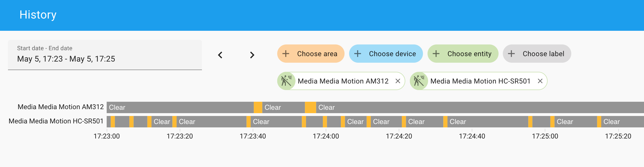Go to previous time range arrow
Viewport: 644px width, 167px height.
coord(220,55)
